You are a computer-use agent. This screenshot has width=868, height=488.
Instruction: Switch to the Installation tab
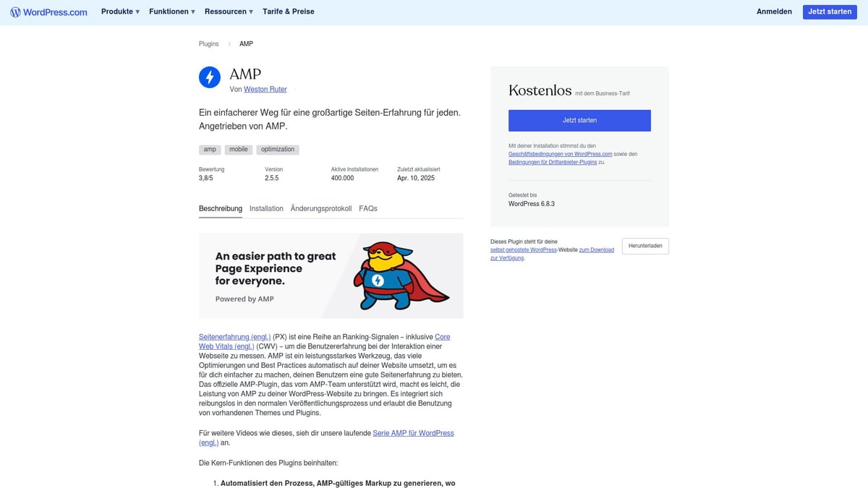click(266, 208)
